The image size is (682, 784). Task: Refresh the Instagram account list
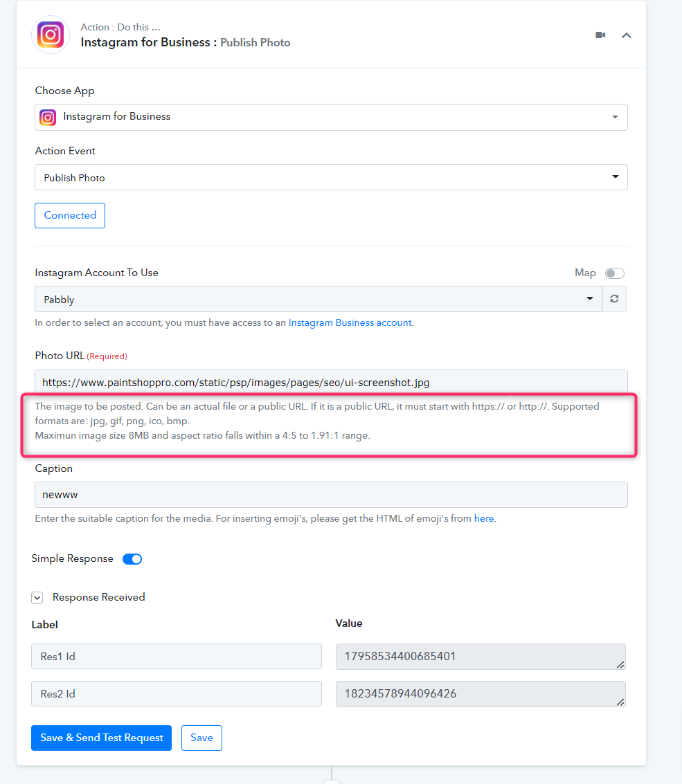click(x=614, y=299)
